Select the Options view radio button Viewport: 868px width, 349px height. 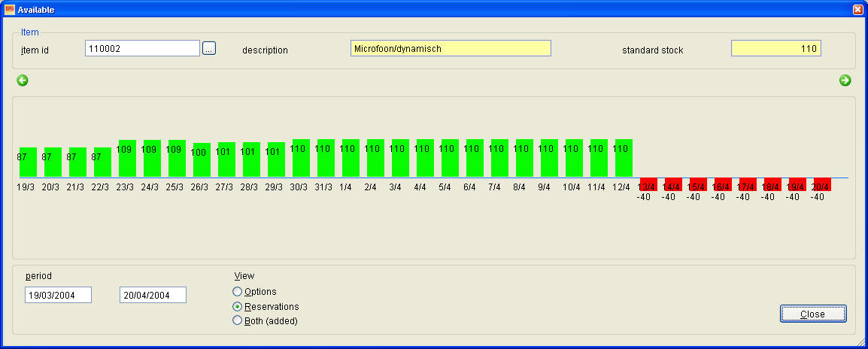point(238,292)
